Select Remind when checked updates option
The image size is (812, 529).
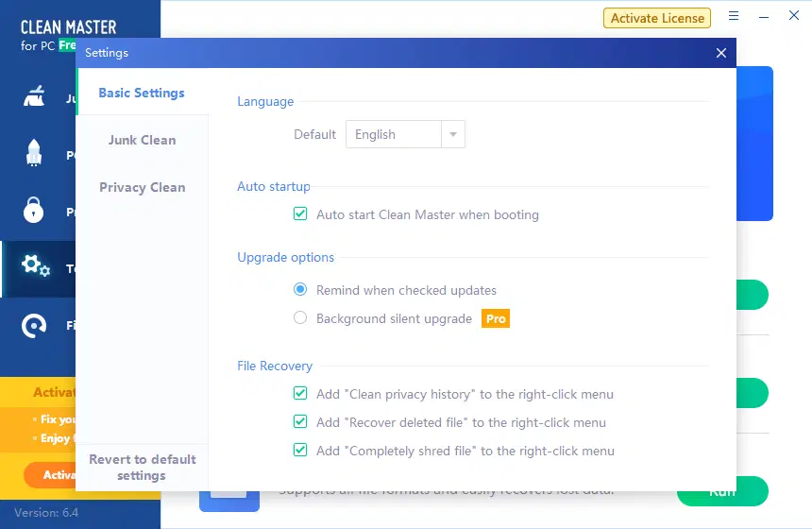click(x=300, y=290)
